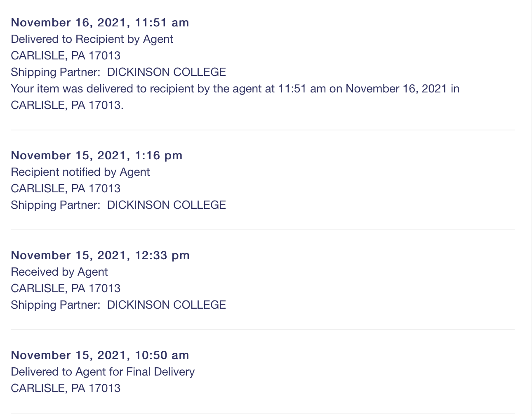532x416 pixels.
Task: Click CARLISLE, PA 17013 under the 11:51 am status
Action: pyautogui.click(x=66, y=56)
